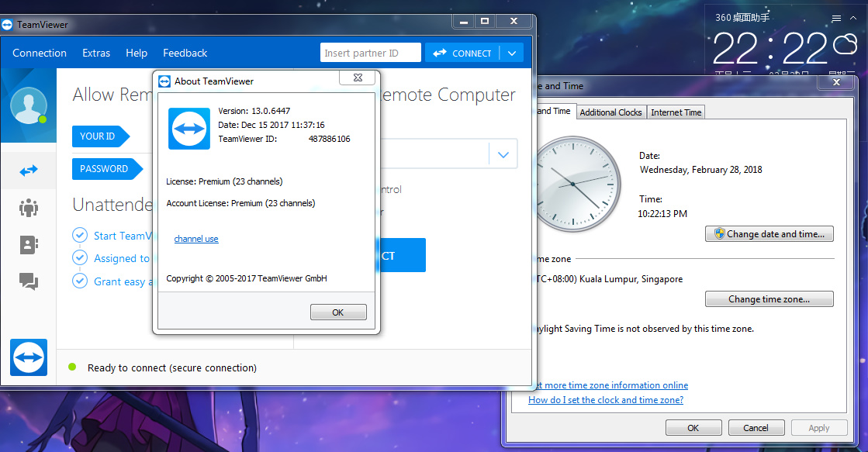Maximize the TeamViewer window
This screenshot has width=868, height=452.
coord(485,21)
